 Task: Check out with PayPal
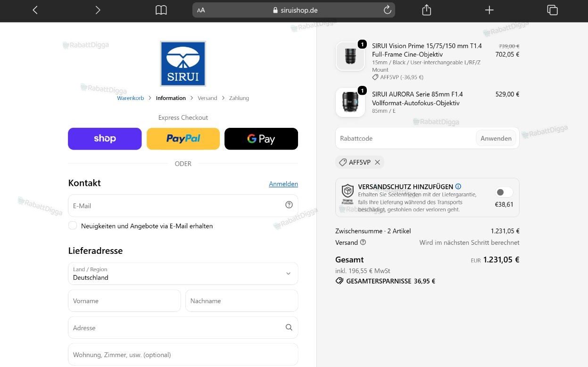(183, 139)
